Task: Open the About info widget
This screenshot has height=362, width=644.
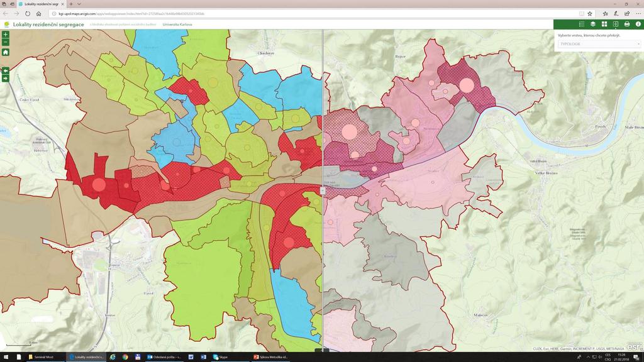Action: (638, 25)
